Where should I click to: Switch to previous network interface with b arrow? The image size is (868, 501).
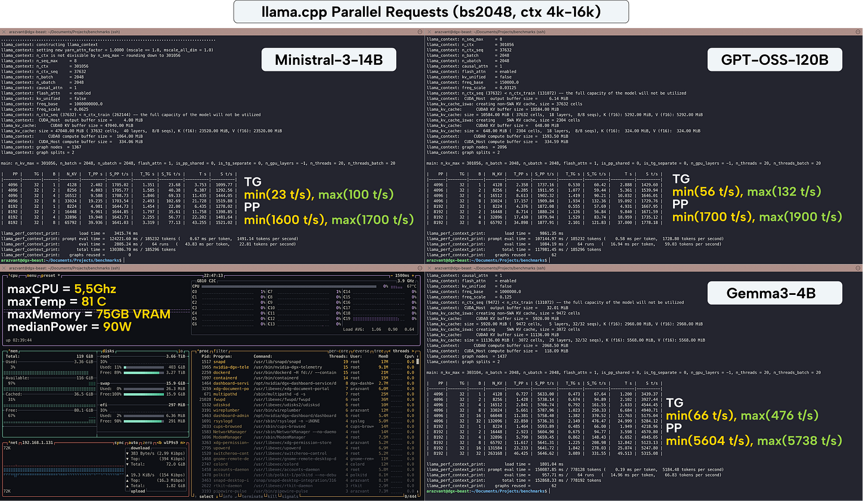[x=160, y=443]
